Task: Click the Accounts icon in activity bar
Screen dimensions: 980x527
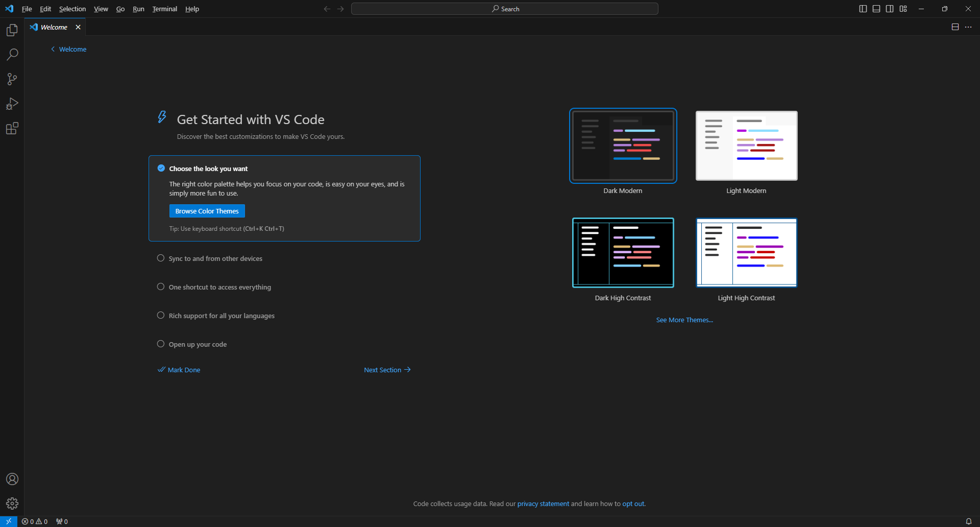Action: tap(12, 478)
